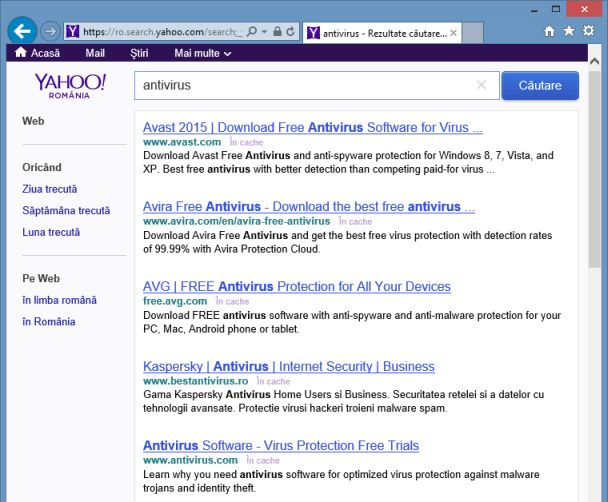Screen dimensions: 608x502
Task: Open În cache link for free.avg.com
Action: 233,301
